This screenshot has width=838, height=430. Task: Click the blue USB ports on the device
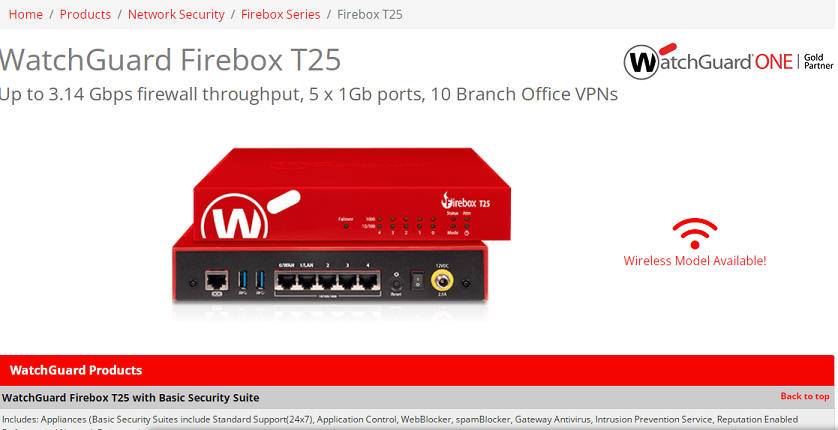click(251, 280)
